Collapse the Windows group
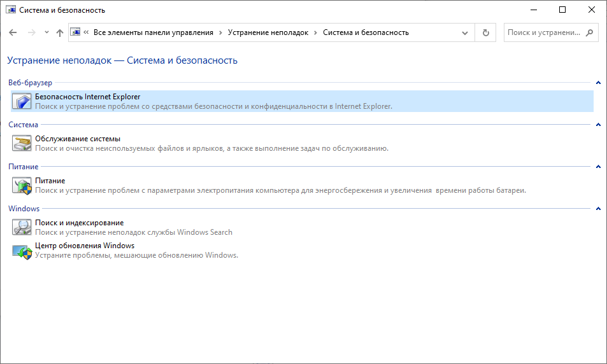 (597, 209)
